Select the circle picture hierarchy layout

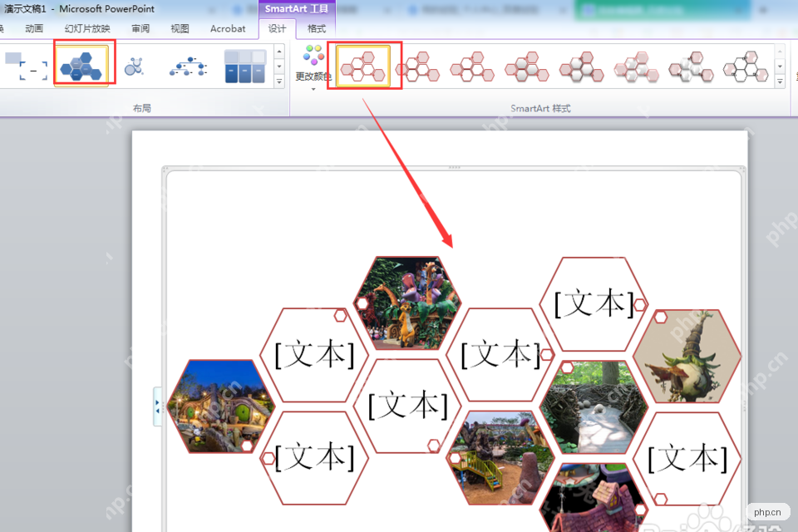[135, 66]
